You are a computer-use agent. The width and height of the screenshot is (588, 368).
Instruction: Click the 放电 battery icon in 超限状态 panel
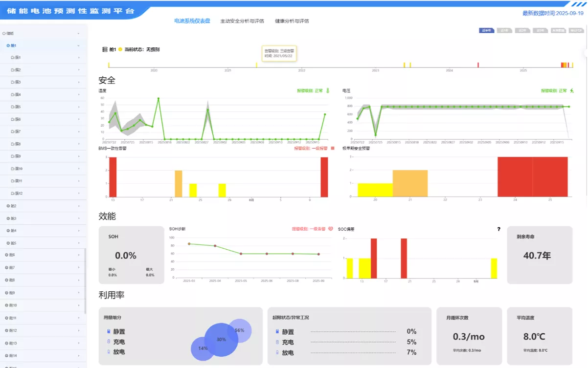tap(277, 352)
